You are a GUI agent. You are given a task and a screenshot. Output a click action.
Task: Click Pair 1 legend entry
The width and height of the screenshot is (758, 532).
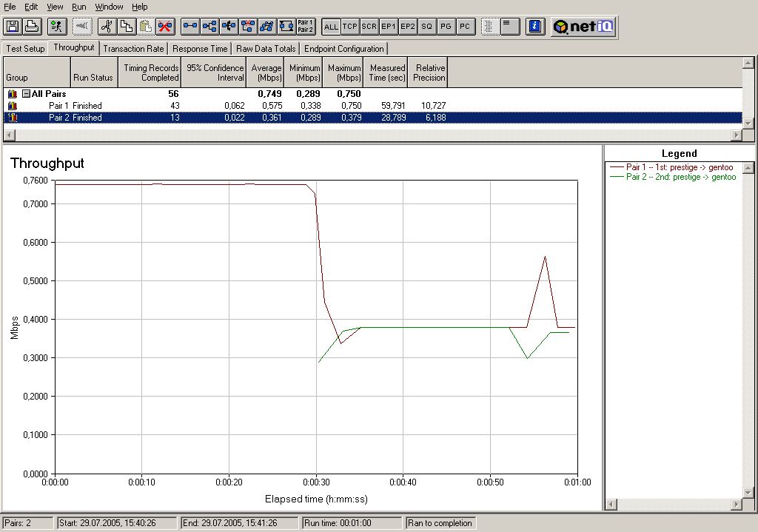pos(671,167)
